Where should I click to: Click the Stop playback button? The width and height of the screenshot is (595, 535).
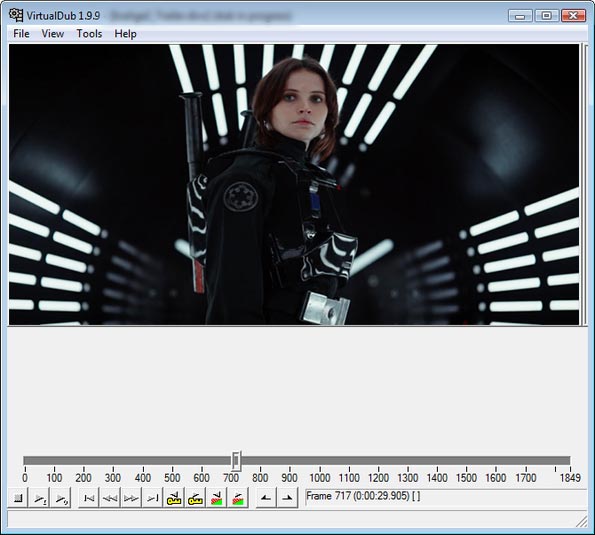click(18, 498)
